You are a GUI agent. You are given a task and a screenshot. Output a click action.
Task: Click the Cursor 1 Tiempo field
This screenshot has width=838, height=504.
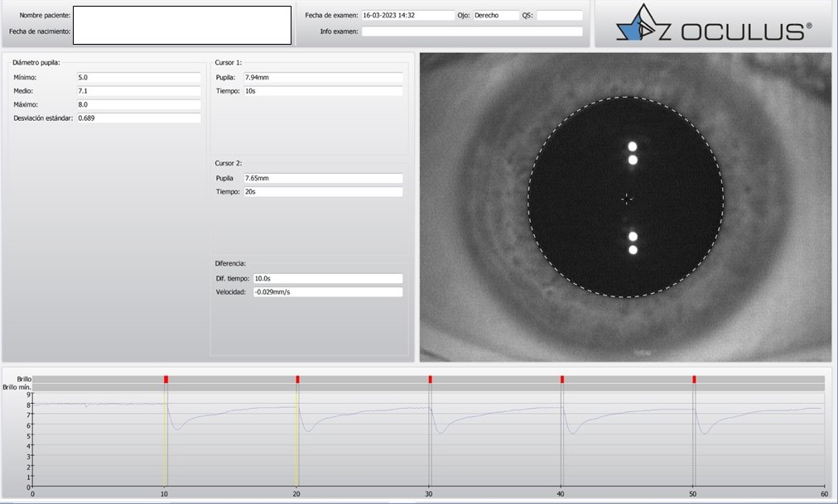(322, 91)
